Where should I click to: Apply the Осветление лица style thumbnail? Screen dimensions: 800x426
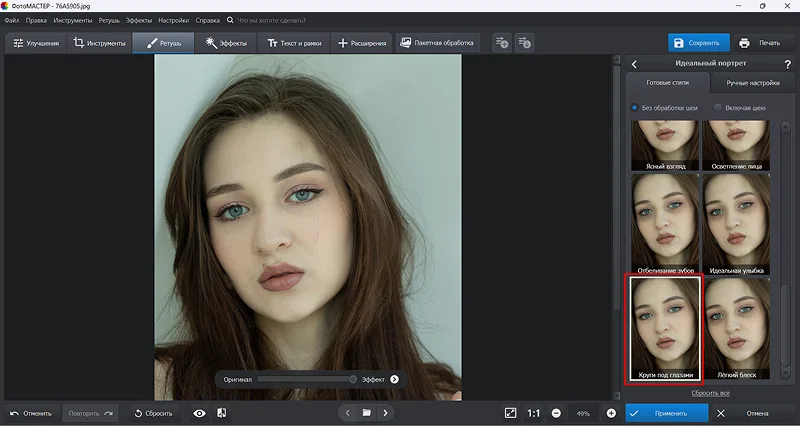click(736, 145)
